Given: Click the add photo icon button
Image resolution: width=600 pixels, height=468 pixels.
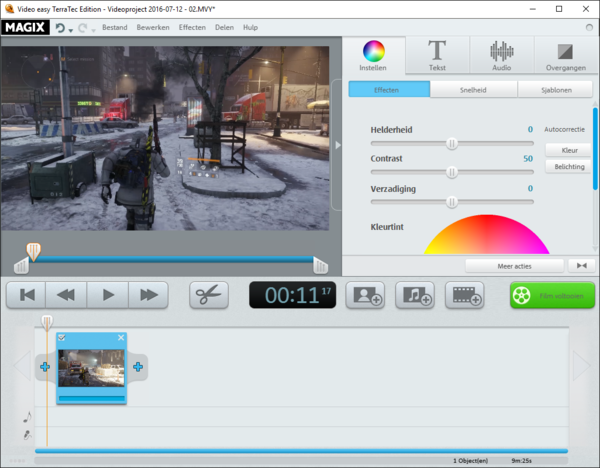Looking at the screenshot, I should [x=365, y=295].
